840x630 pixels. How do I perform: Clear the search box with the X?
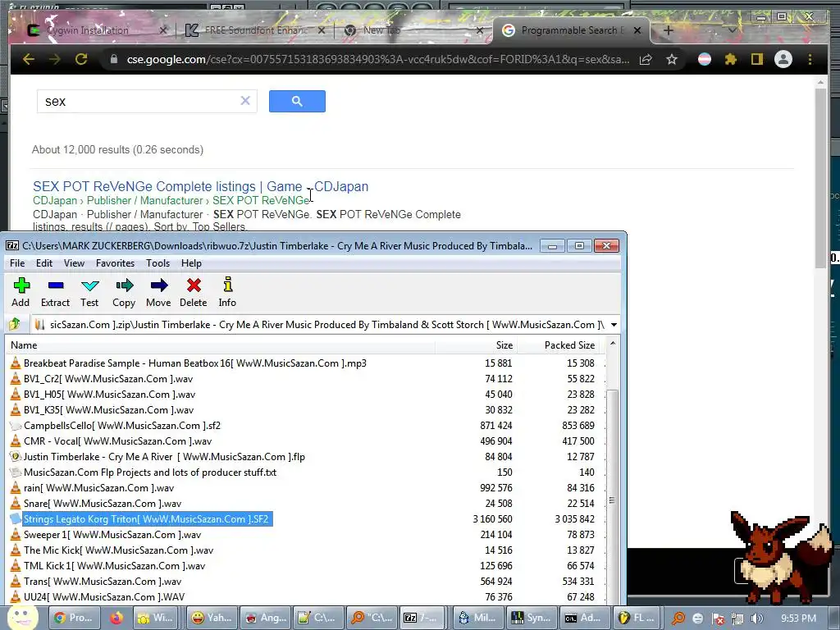[x=245, y=101]
